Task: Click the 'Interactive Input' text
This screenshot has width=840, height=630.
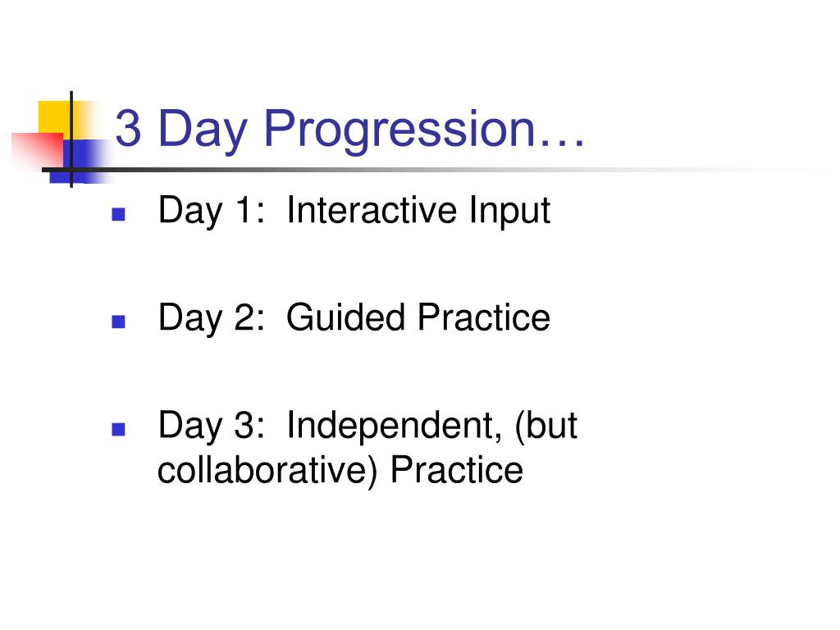Action: coord(418,211)
